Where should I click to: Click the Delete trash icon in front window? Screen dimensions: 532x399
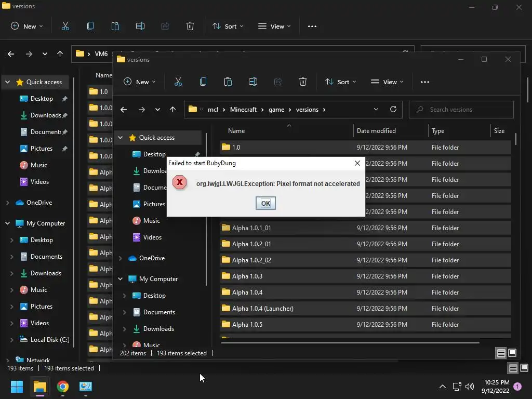pyautogui.click(x=303, y=82)
